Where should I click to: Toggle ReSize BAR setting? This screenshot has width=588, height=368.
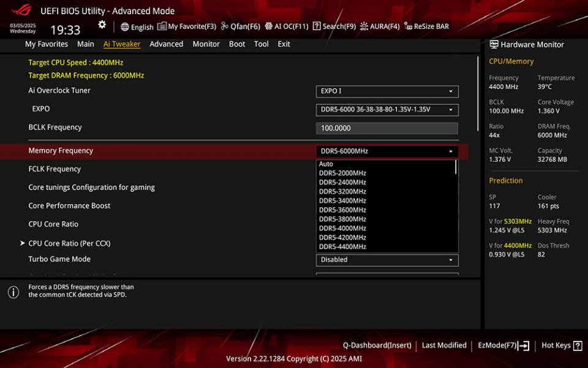pos(431,26)
